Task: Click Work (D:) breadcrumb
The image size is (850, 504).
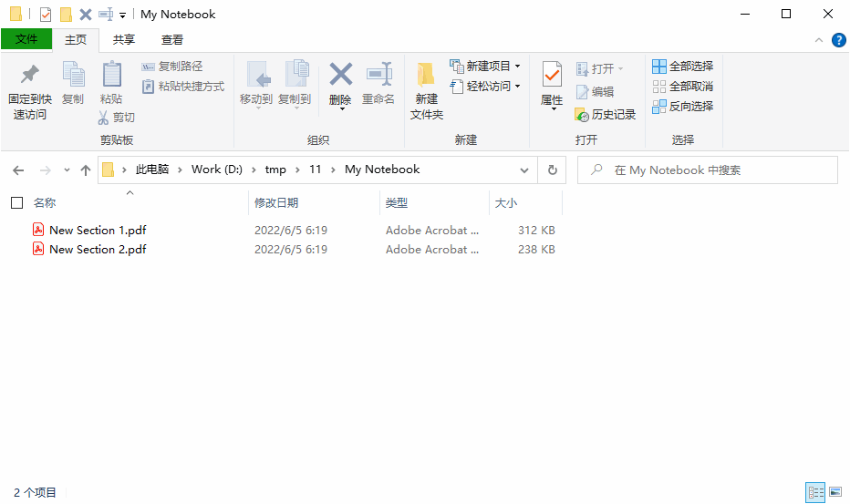Action: coord(217,170)
